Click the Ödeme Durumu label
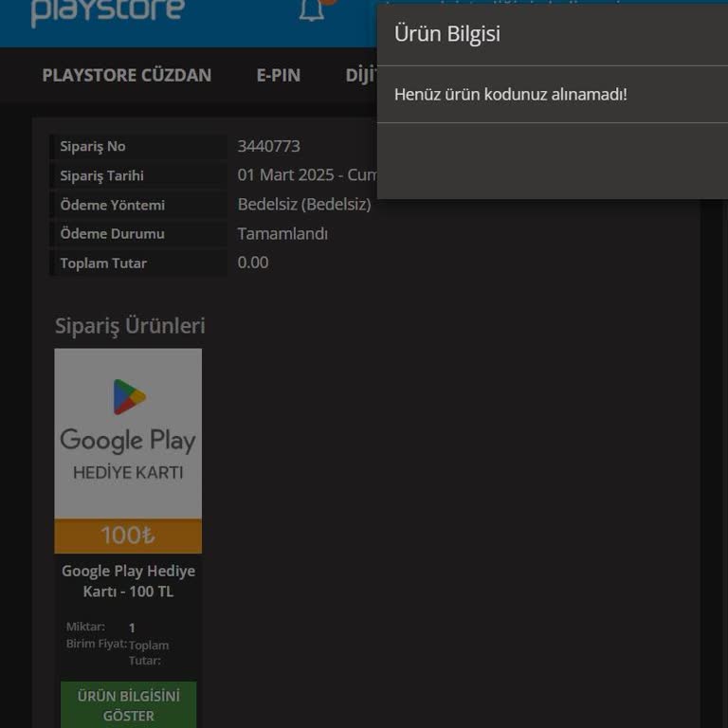The image size is (728, 728). [x=113, y=233]
